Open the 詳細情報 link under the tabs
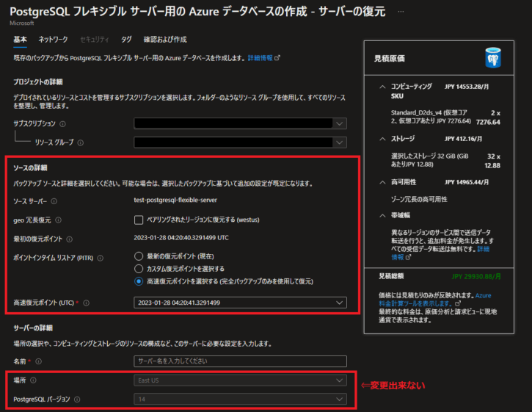This screenshot has height=412, width=532. 263,57
